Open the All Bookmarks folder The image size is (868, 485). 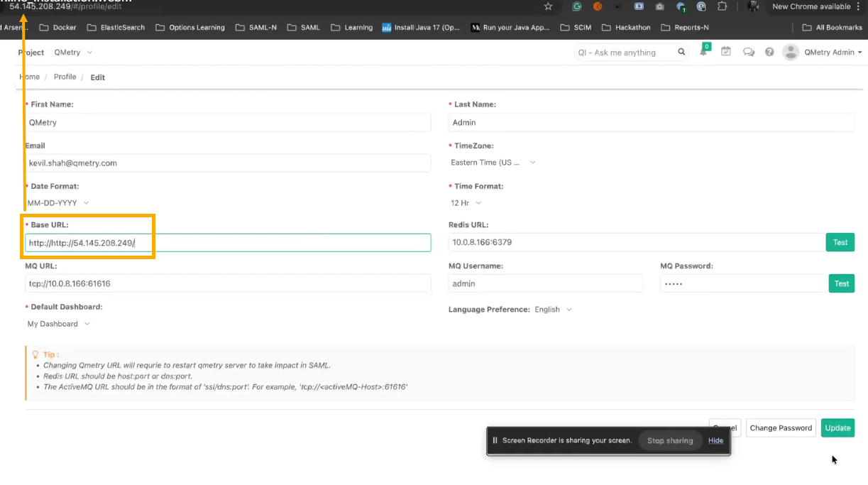pyautogui.click(x=832, y=28)
